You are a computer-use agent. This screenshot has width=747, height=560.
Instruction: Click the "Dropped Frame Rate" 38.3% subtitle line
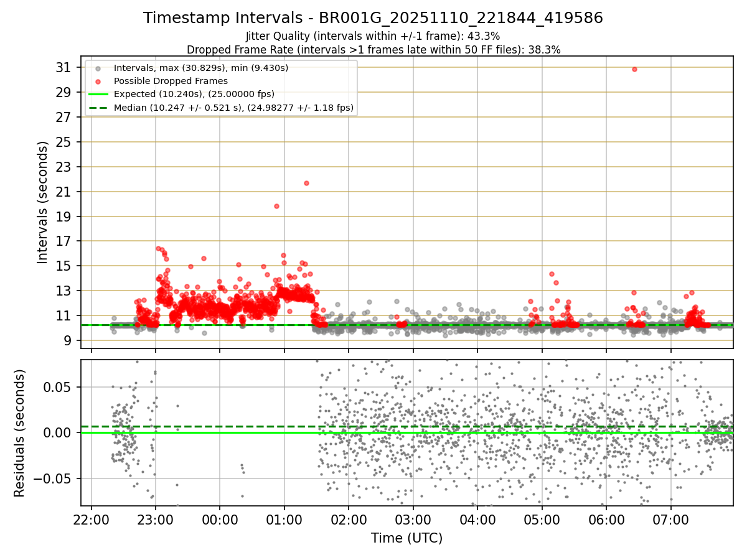click(374, 50)
